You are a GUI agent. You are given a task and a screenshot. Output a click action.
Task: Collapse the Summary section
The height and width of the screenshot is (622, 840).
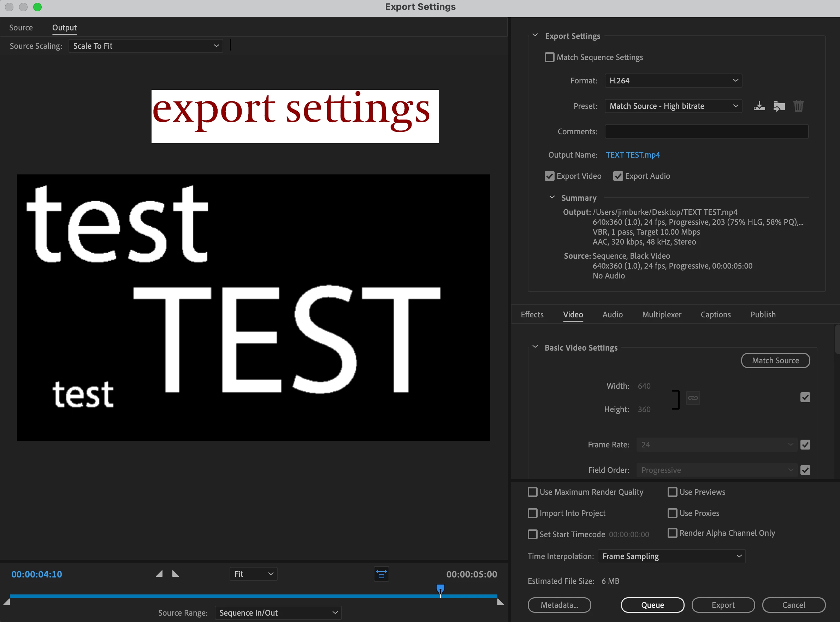click(552, 197)
